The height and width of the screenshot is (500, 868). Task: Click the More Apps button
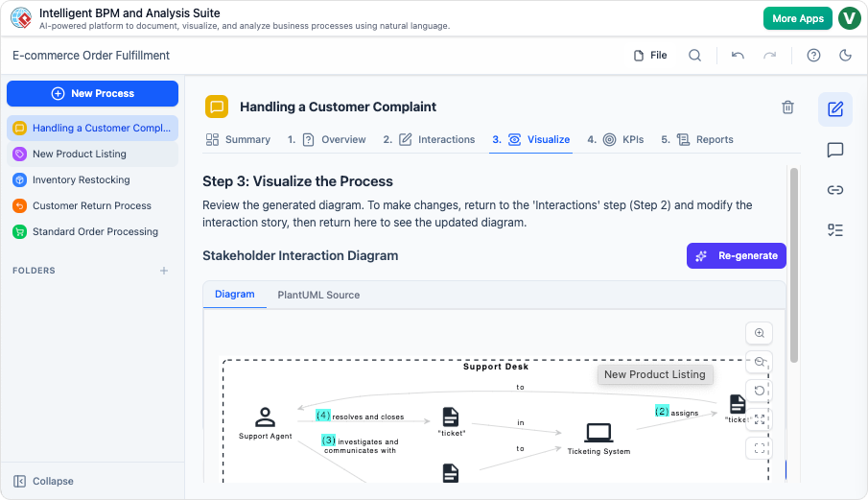(798, 18)
